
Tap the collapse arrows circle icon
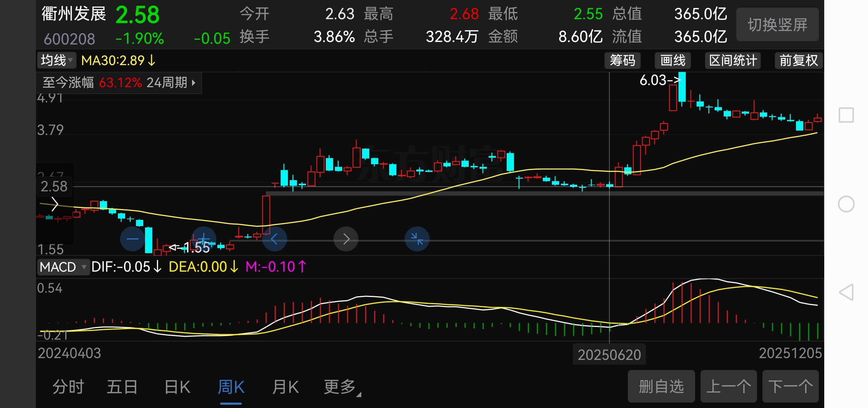417,239
